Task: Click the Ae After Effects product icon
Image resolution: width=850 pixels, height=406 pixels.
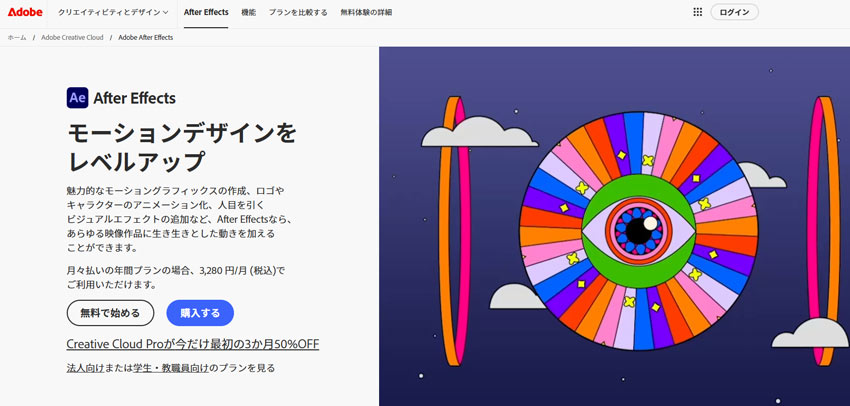Action: (77, 98)
